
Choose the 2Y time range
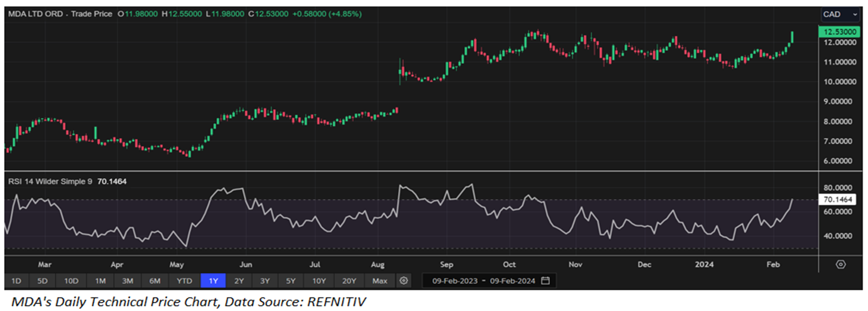pos(239,281)
